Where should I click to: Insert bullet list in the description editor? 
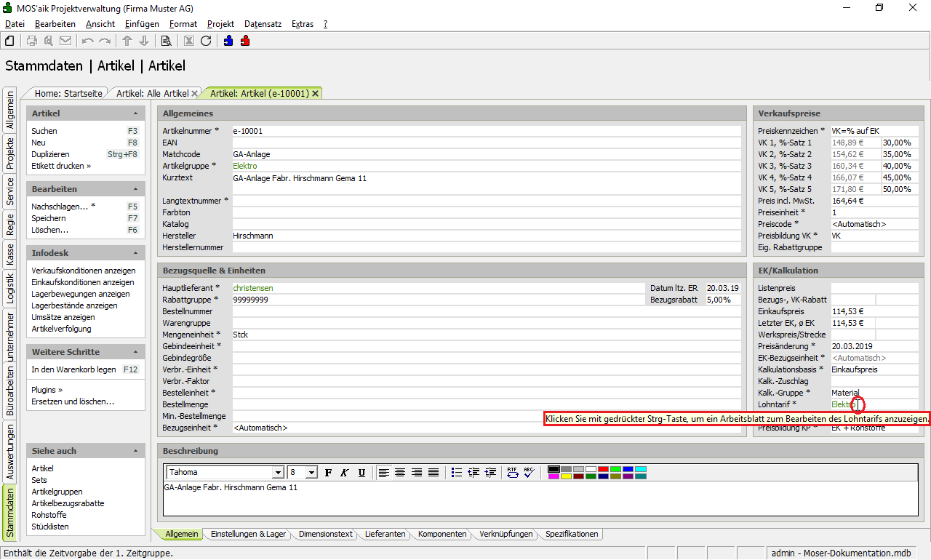[x=456, y=473]
